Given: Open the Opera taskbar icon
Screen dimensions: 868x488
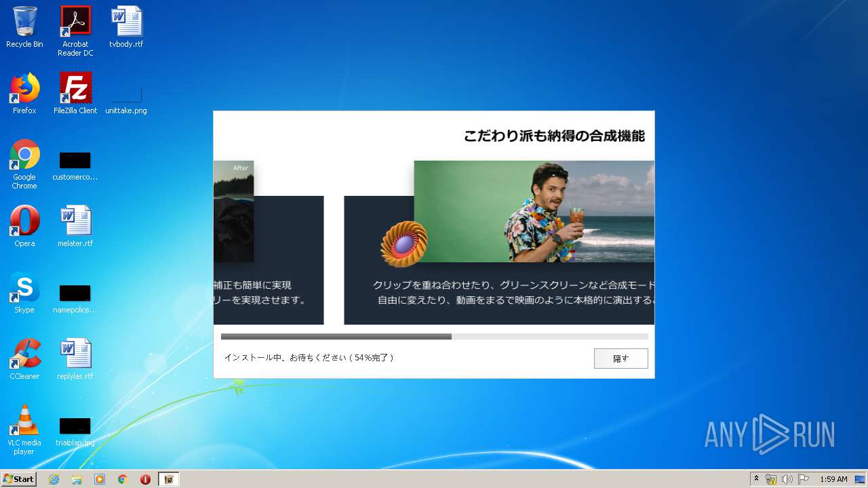Looking at the screenshot, I should click(x=145, y=479).
